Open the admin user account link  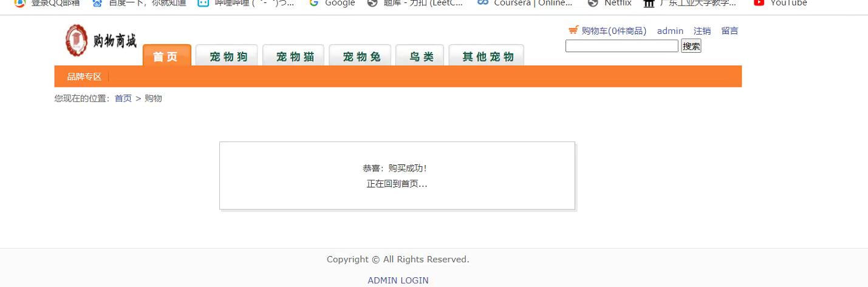pos(670,31)
